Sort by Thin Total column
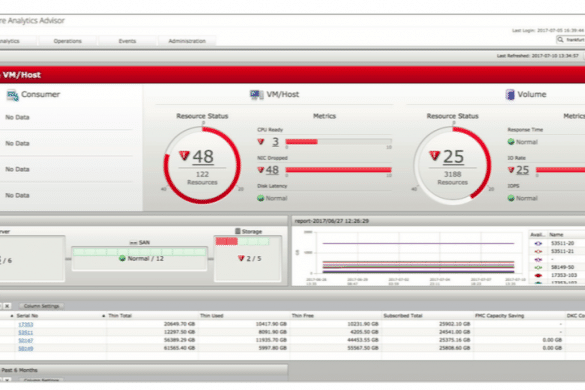Screen dimensions: 585x390 (120, 316)
